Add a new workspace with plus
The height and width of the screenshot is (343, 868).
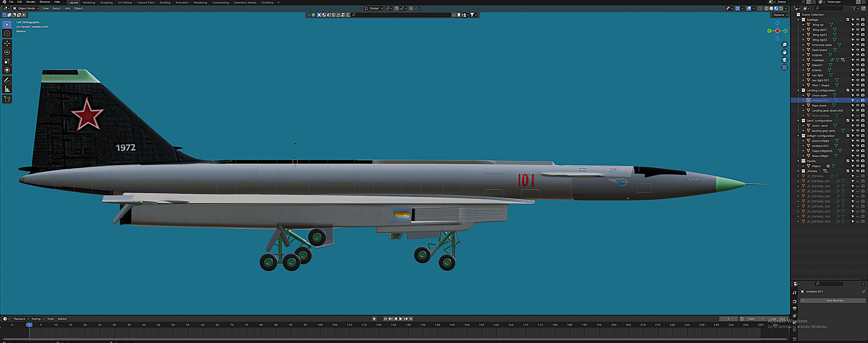[x=279, y=2]
